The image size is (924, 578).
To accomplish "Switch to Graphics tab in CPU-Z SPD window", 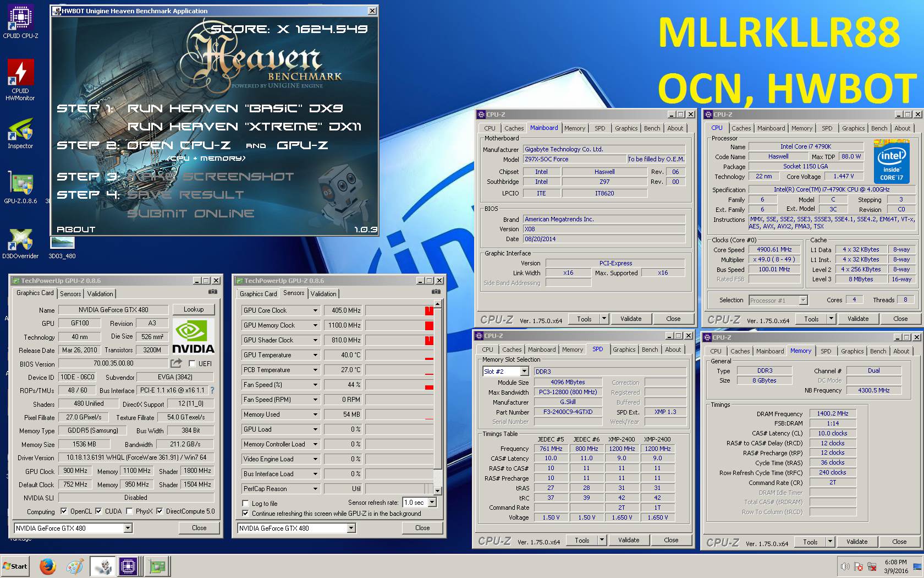I will (624, 350).
